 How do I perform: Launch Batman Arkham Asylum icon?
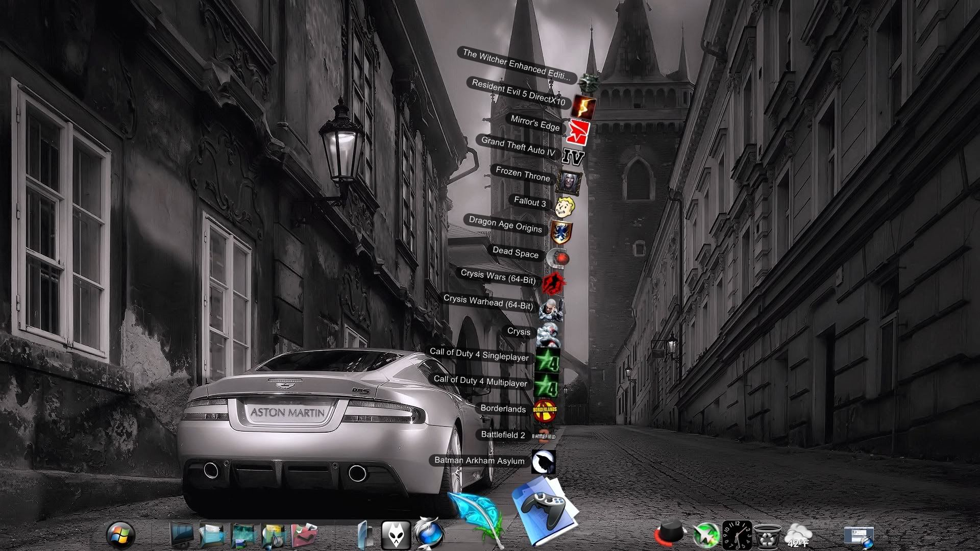tap(543, 462)
